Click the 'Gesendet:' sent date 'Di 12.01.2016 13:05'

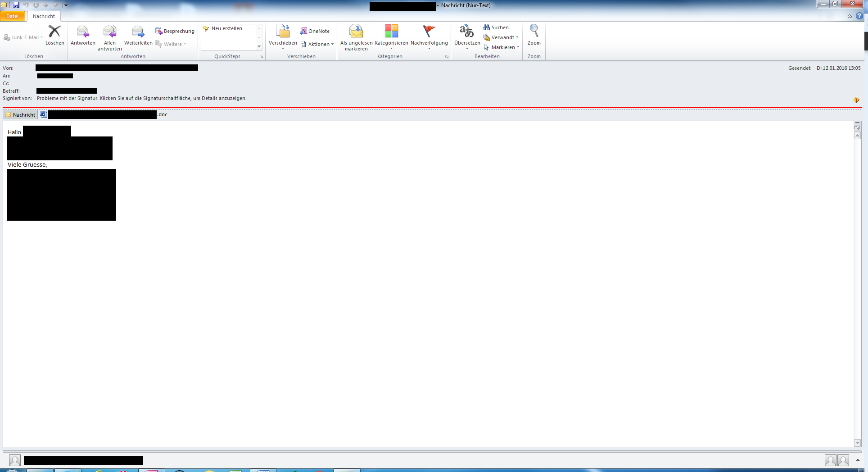pos(838,68)
